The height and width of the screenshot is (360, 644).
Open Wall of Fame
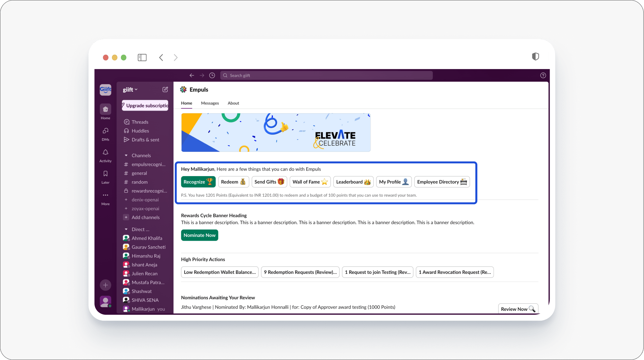[310, 182]
